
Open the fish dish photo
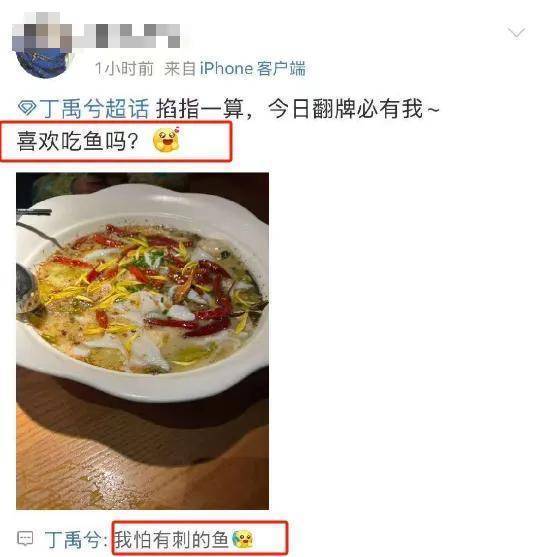pos(142,341)
